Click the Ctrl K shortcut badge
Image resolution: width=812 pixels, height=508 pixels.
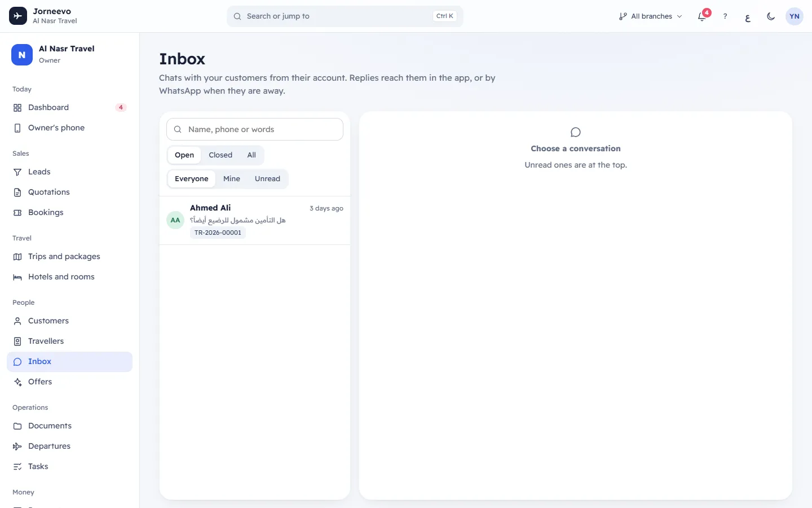tap(445, 16)
